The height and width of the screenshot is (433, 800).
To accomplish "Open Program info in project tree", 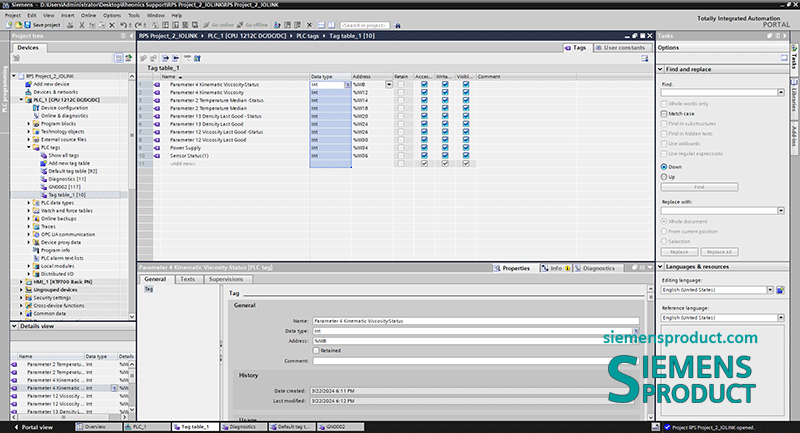I will point(55,250).
